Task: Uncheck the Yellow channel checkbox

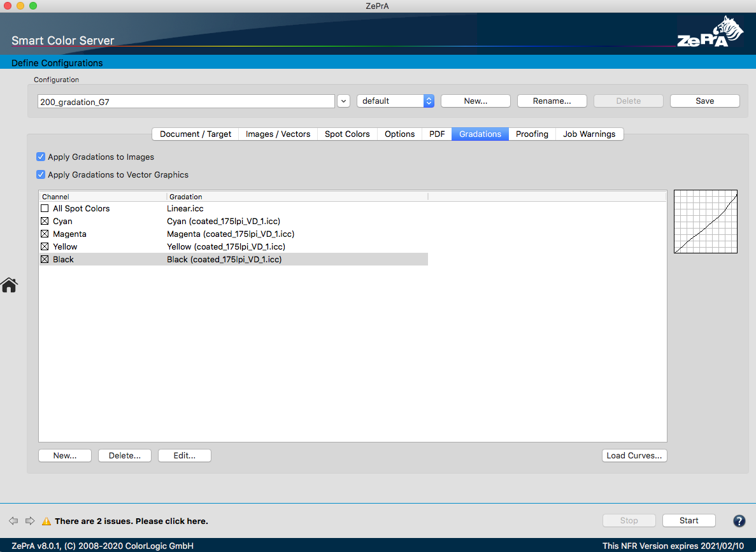Action: [x=45, y=246]
